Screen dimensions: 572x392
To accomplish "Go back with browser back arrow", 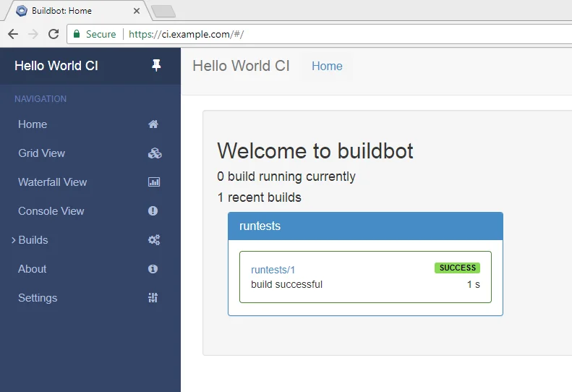I will coord(13,34).
